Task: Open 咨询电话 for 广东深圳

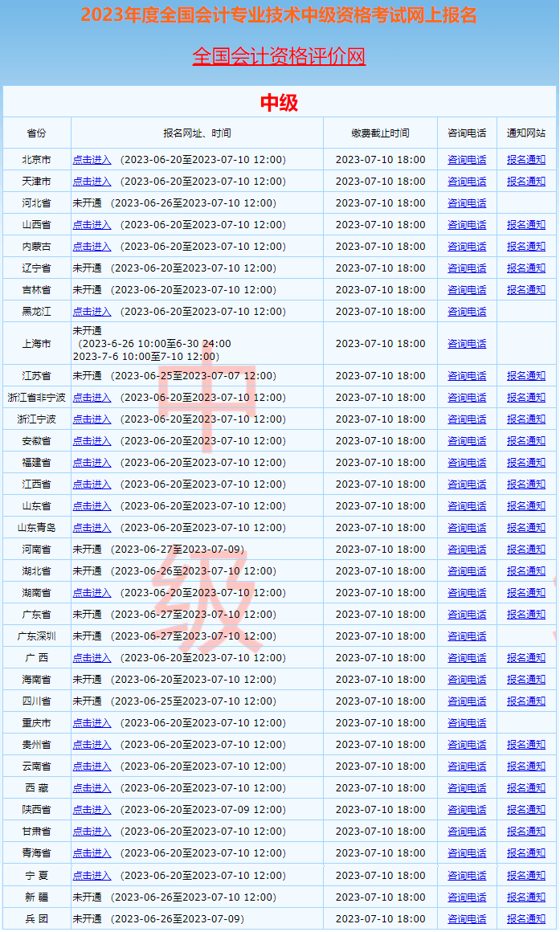Action: coord(467,636)
